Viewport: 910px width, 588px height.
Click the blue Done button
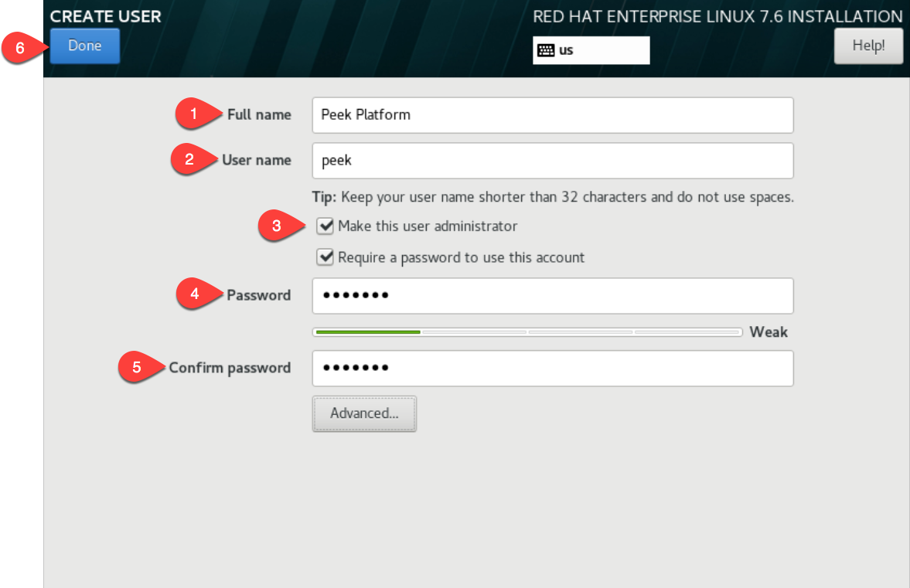pos(85,46)
